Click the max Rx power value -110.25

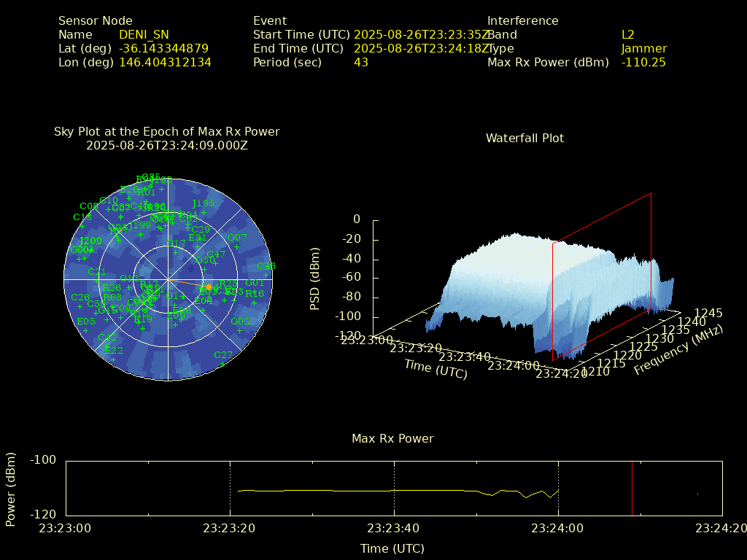(643, 62)
